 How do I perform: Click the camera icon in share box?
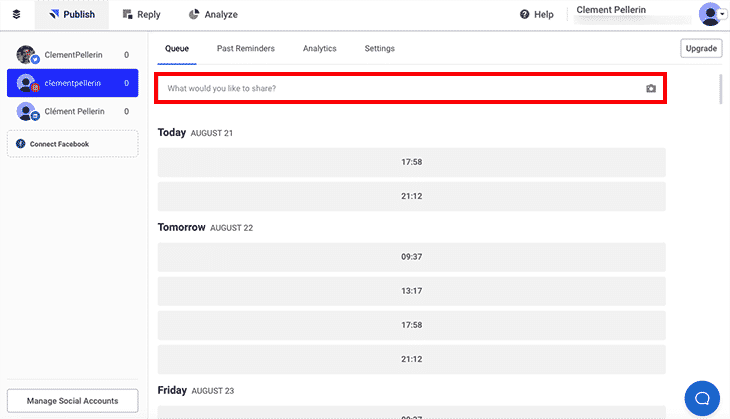(x=651, y=89)
